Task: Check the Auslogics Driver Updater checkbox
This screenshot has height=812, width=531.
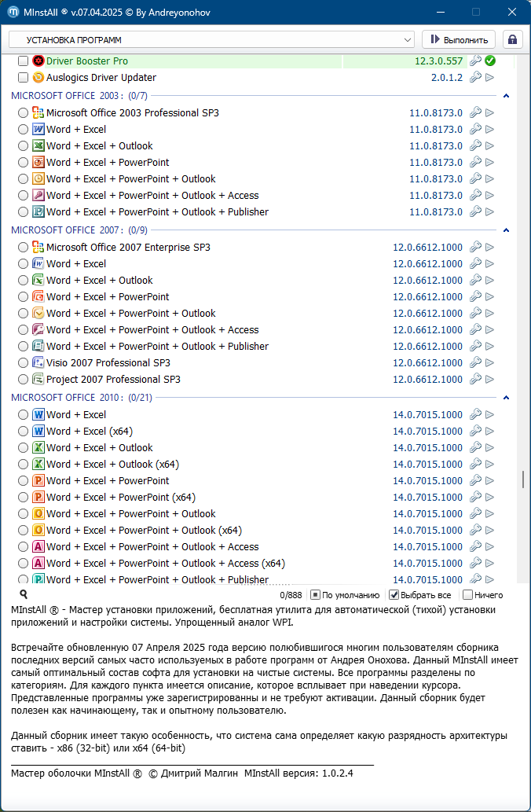Action: click(x=23, y=78)
